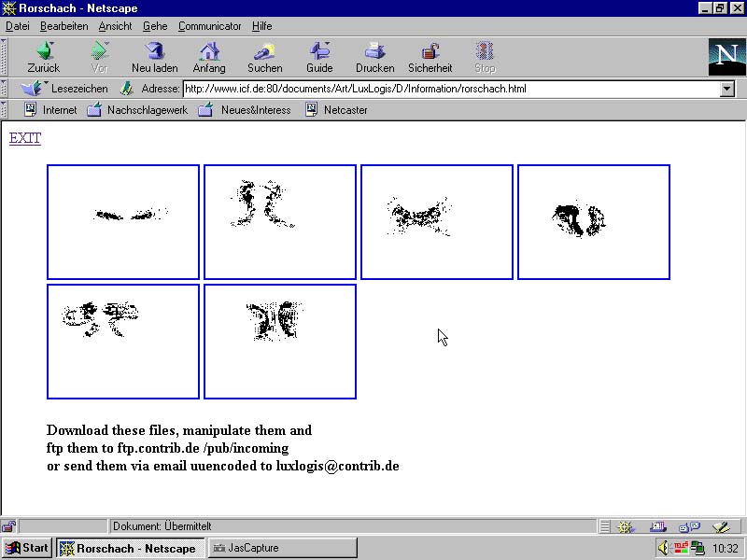The height and width of the screenshot is (560, 747).
Task: Open the Ansicht menu
Action: 115,26
